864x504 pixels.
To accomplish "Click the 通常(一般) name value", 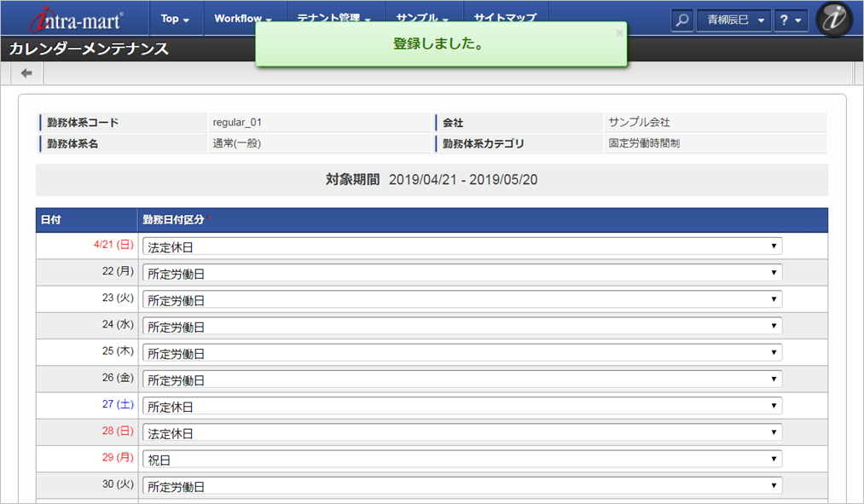I will [x=237, y=143].
